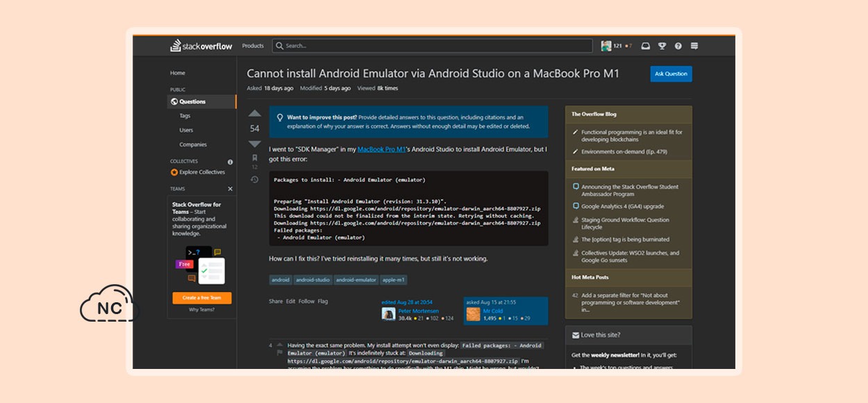
Task: Open the question title link
Action: (433, 73)
